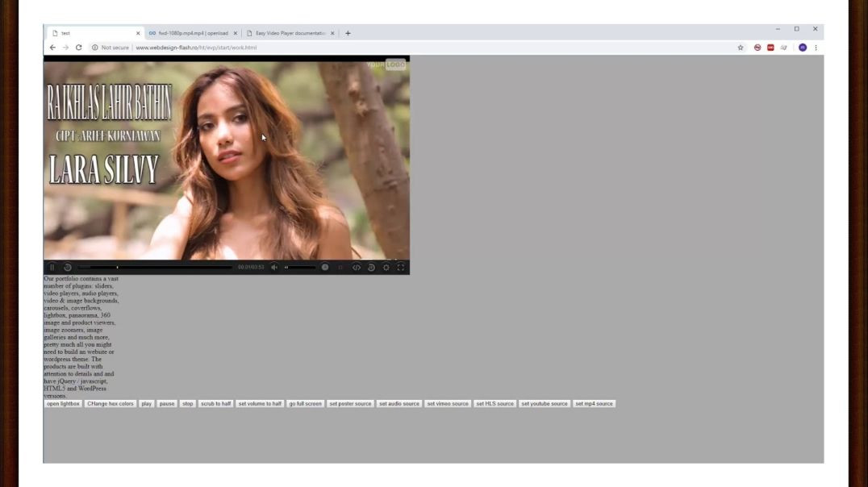
Task: Click the "set youtube source" button
Action: click(x=545, y=404)
